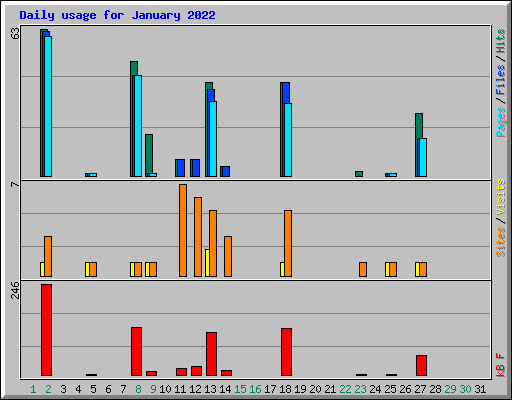
Task: Select the red KB bar for day 18
Action: (x=287, y=352)
